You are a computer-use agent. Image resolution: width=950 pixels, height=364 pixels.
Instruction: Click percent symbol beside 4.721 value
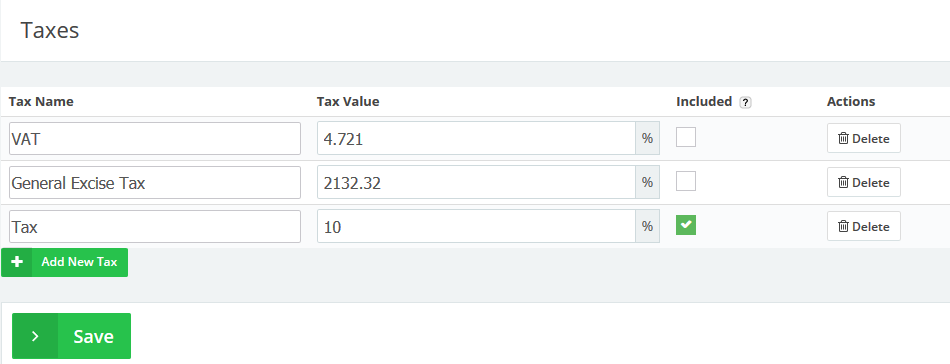(647, 138)
